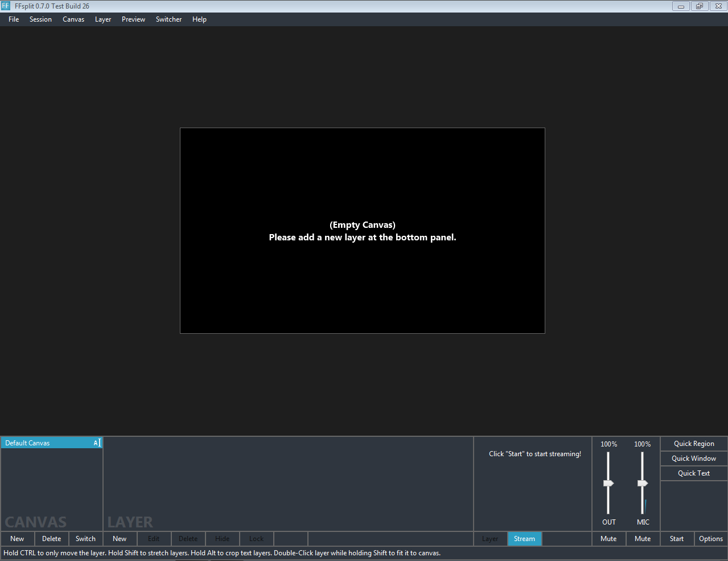Click Delete button under Canvas panel
The image size is (728, 561).
[51, 539]
